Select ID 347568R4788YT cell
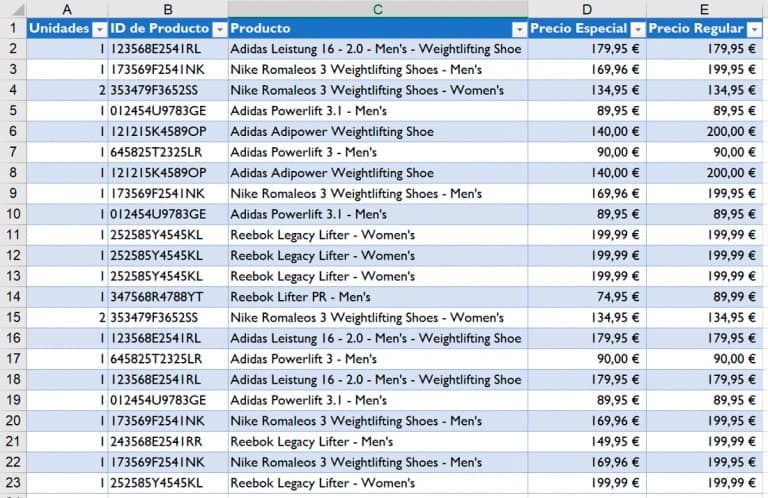This screenshot has height=498, width=768. [x=168, y=297]
